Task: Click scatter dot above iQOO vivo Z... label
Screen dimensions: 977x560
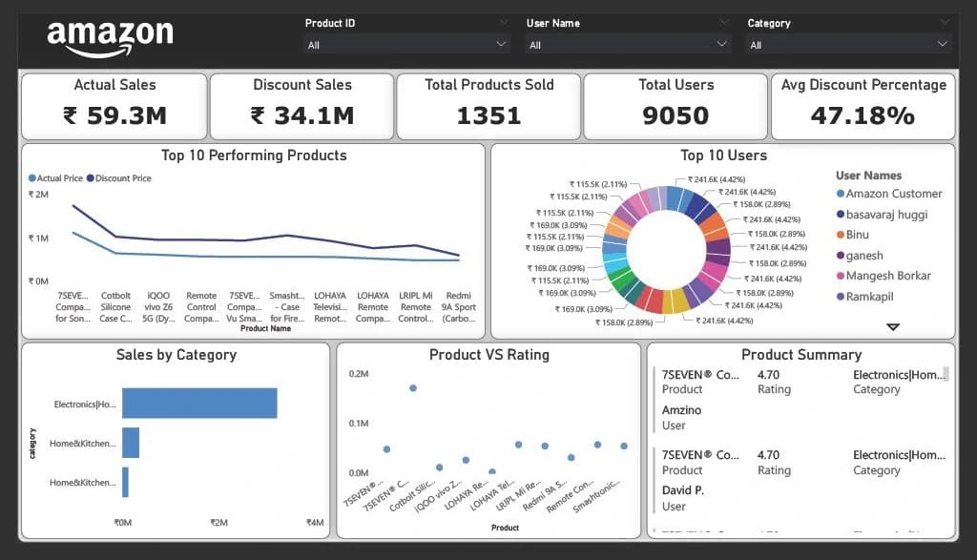Action: tap(466, 460)
